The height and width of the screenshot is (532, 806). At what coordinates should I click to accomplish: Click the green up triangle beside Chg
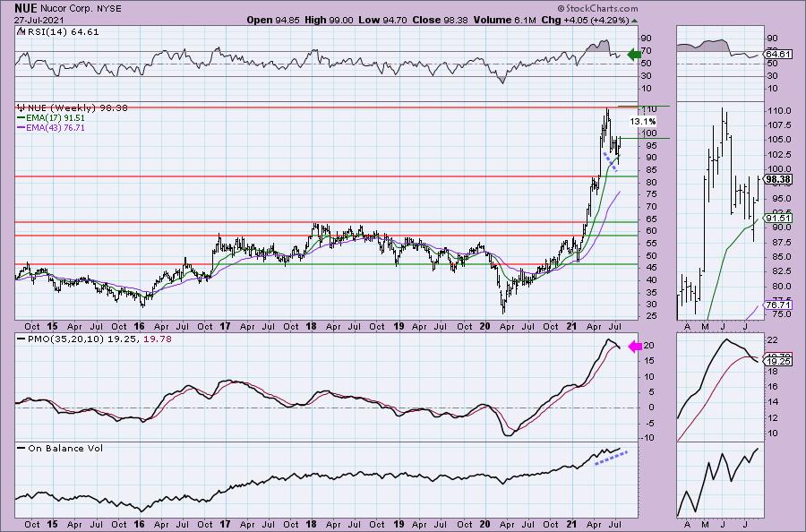coord(635,21)
